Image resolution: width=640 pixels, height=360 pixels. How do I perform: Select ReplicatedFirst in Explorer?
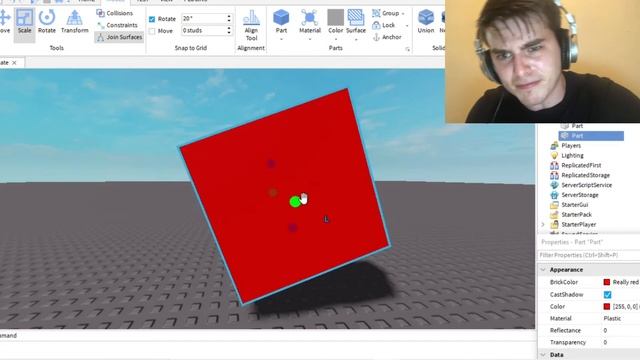click(x=581, y=165)
